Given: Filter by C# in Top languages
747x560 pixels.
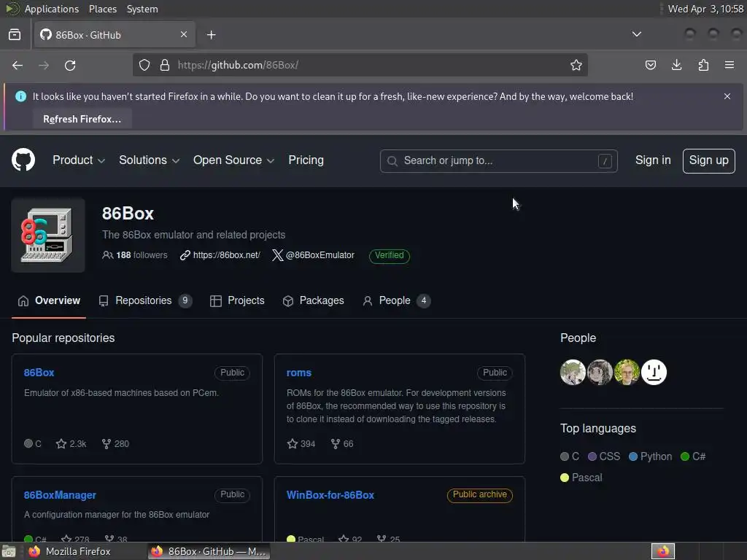Looking at the screenshot, I should [693, 456].
